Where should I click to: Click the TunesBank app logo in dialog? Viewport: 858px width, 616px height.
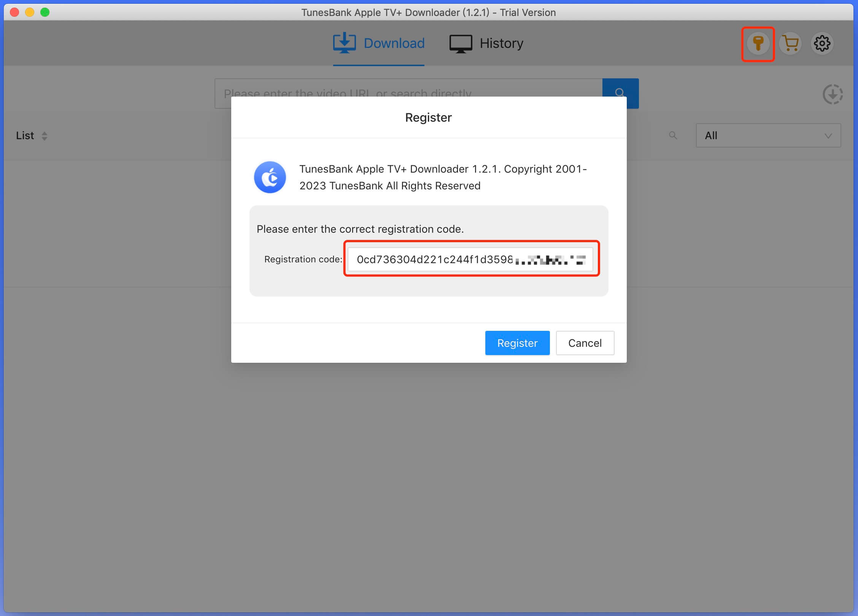(270, 177)
